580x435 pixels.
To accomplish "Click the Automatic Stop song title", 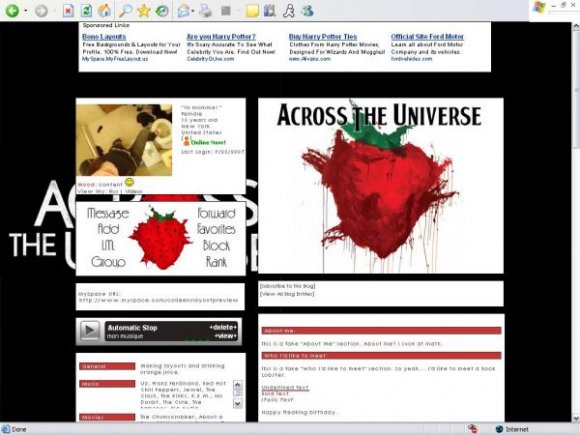I will [132, 327].
